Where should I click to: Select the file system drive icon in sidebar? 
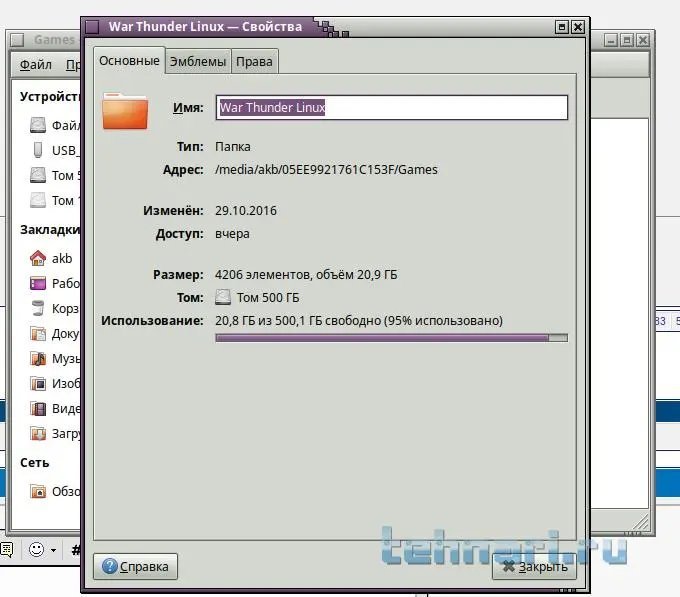(x=38, y=125)
